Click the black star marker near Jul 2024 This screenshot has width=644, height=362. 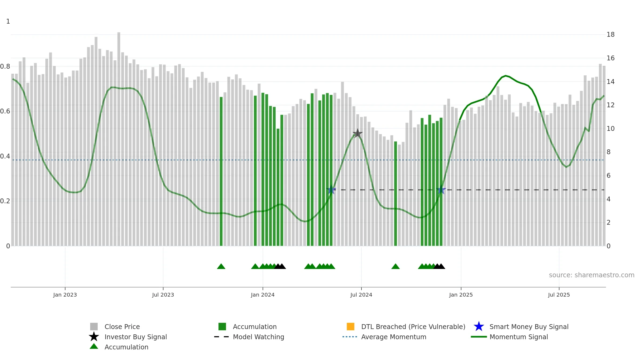(x=357, y=133)
